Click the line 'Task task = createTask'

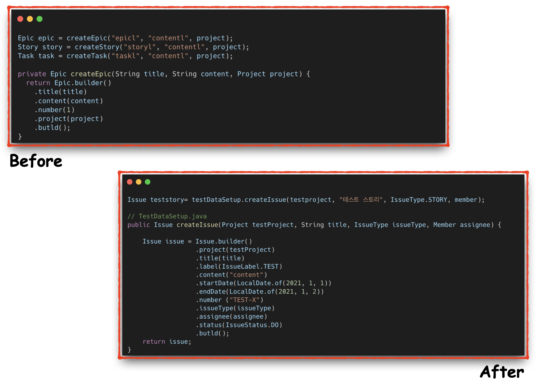(125, 56)
